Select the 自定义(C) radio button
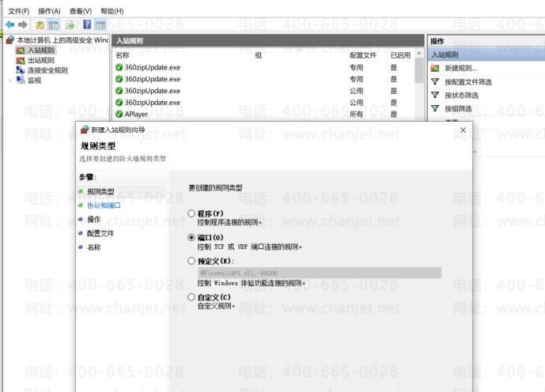Viewport: 545px width, 392px height. coord(191,296)
